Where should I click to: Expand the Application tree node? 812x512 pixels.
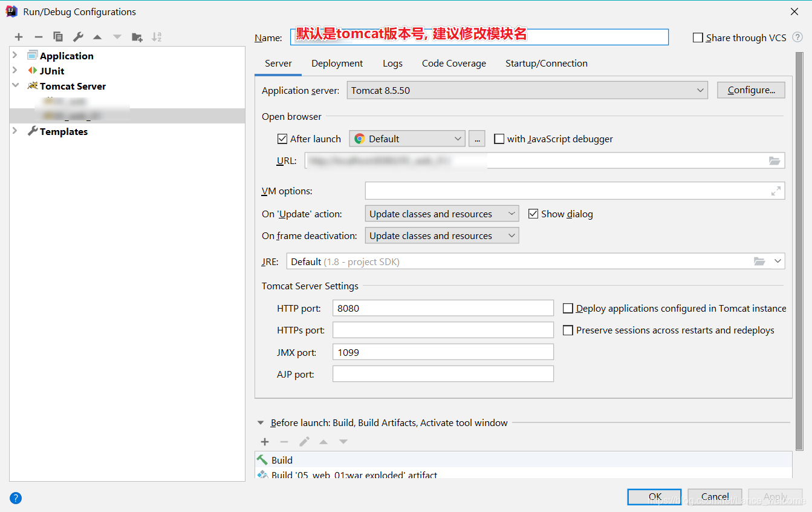[15, 56]
